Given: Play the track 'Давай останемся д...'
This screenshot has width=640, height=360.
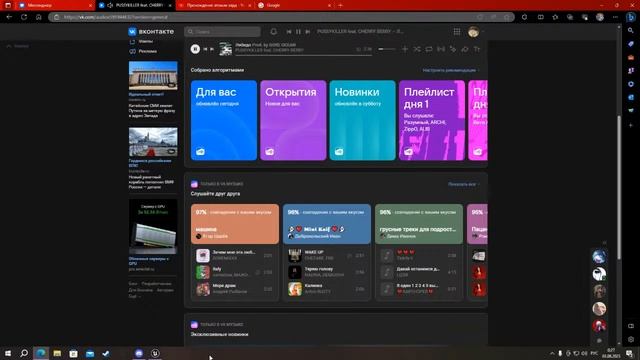Looking at the screenshot, I should (419, 272).
